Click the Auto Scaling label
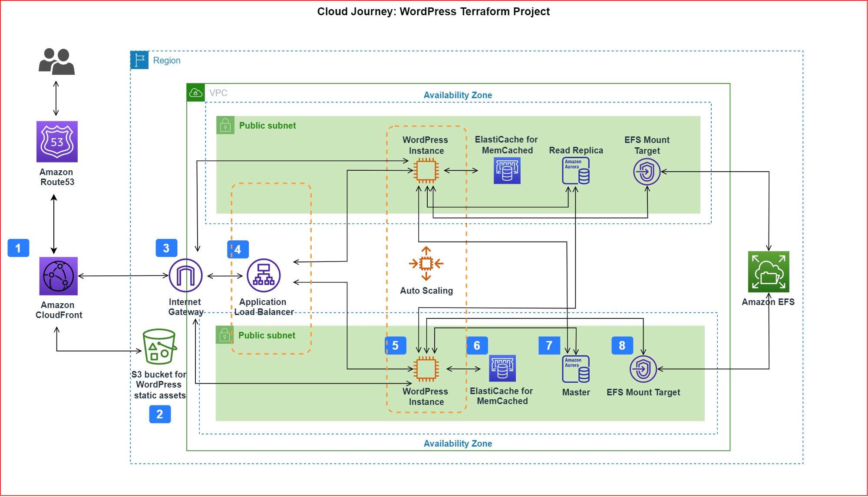 [x=426, y=291]
